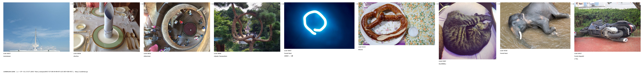Click the arrow after the sky and ship photo
Viewport: 644px width, 74px height.
72,4
